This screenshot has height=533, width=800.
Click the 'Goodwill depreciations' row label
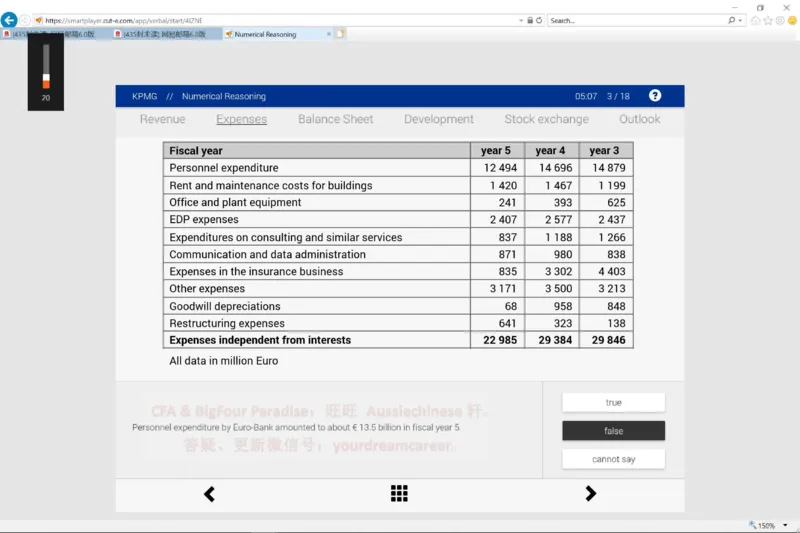pyautogui.click(x=224, y=306)
